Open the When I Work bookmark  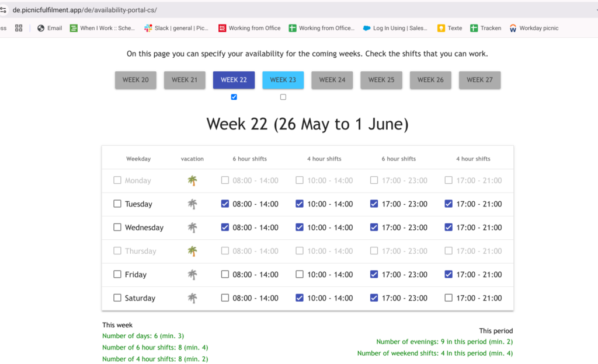tap(102, 28)
